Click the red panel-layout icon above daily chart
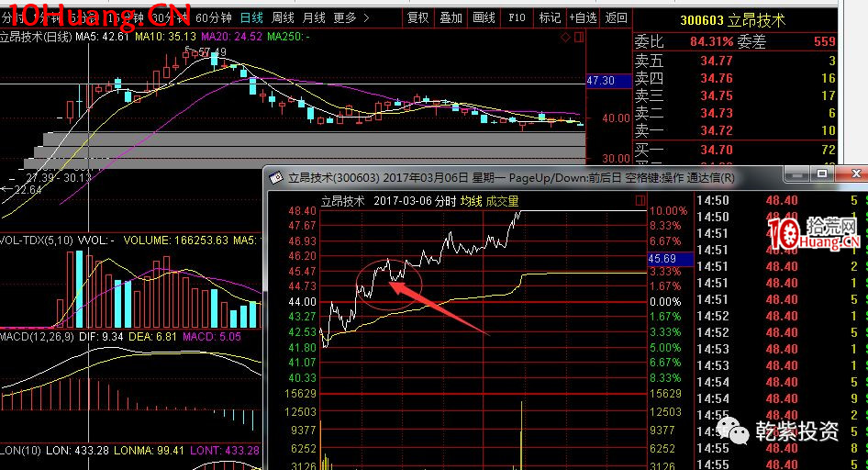This screenshot has height=470, width=868. [x=579, y=37]
